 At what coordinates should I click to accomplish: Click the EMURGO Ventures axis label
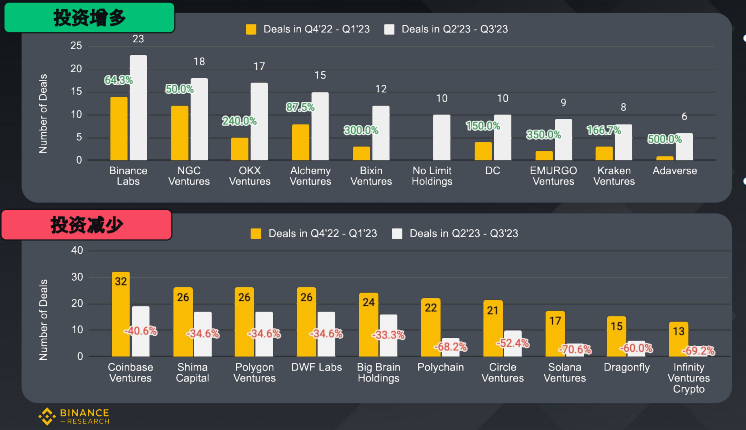coord(553,176)
